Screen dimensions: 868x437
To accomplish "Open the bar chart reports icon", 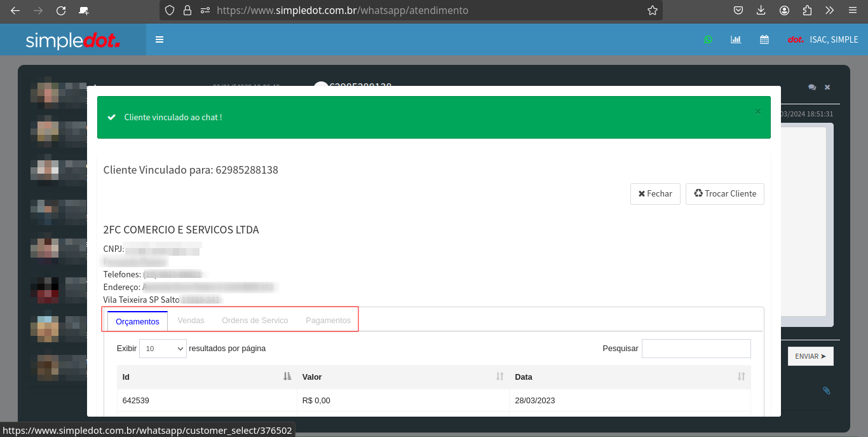I will [x=736, y=39].
